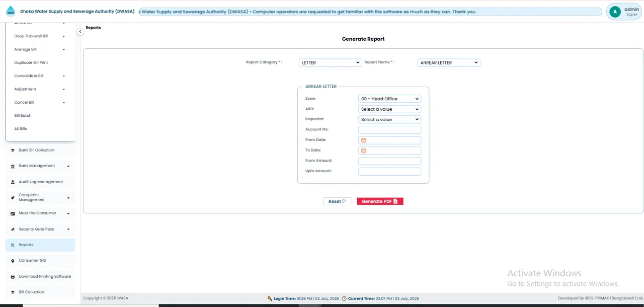Open the Report Name dropdown
Screen dimensions: 644x307
[x=449, y=62]
